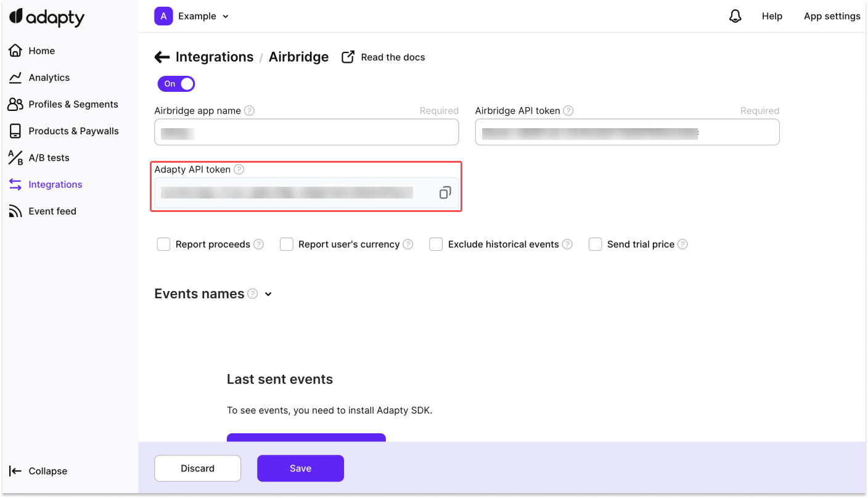Open Profiles & Segments
The height and width of the screenshot is (498, 868).
coord(63,104)
